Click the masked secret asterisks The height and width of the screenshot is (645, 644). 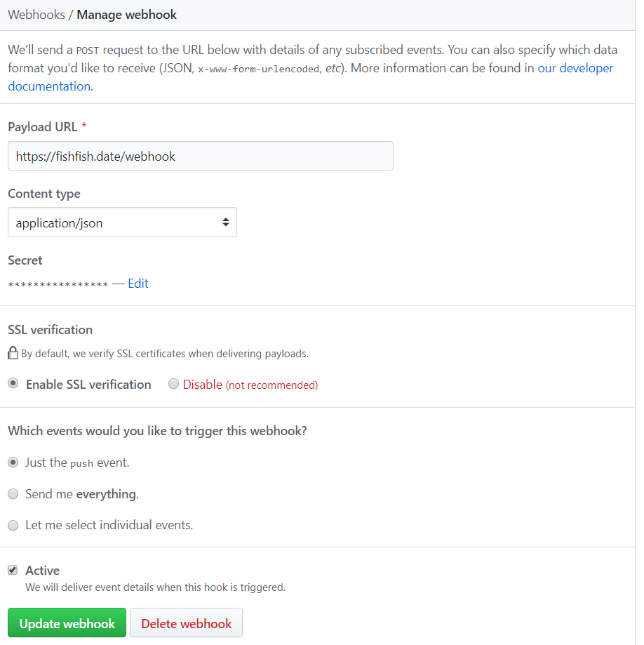click(58, 284)
